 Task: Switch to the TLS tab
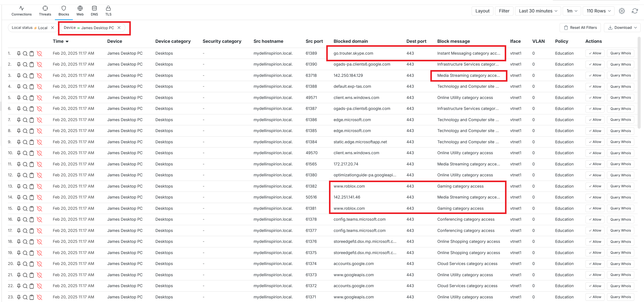[108, 11]
